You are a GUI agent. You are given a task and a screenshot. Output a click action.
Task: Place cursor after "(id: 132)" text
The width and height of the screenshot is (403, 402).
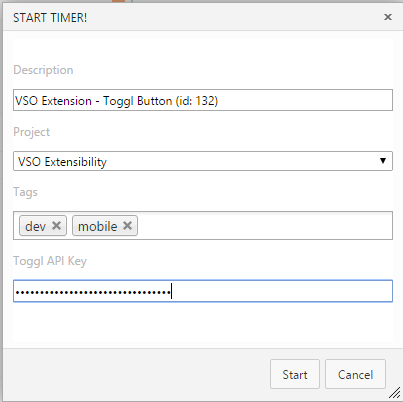219,101
